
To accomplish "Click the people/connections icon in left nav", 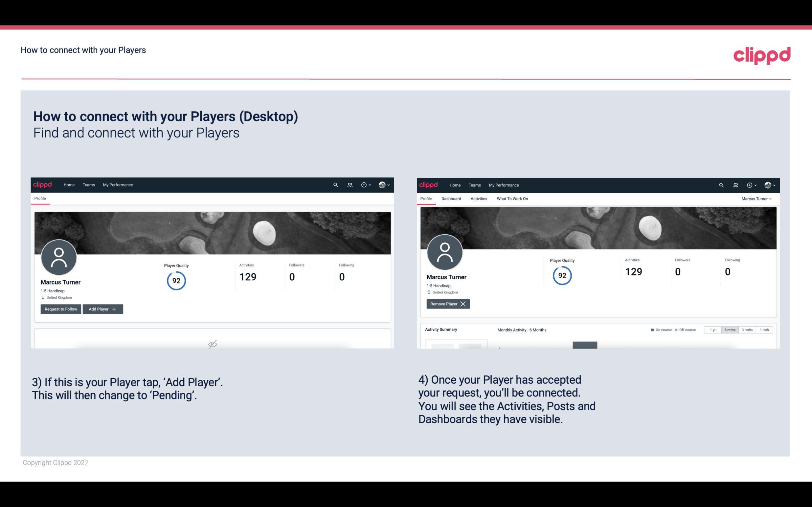I will 350,184.
